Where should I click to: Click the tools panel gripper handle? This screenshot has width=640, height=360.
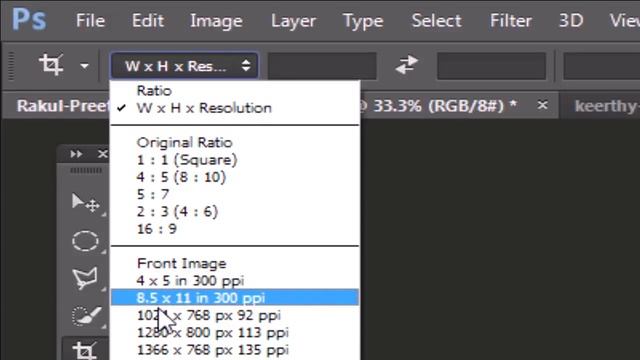coord(86,171)
